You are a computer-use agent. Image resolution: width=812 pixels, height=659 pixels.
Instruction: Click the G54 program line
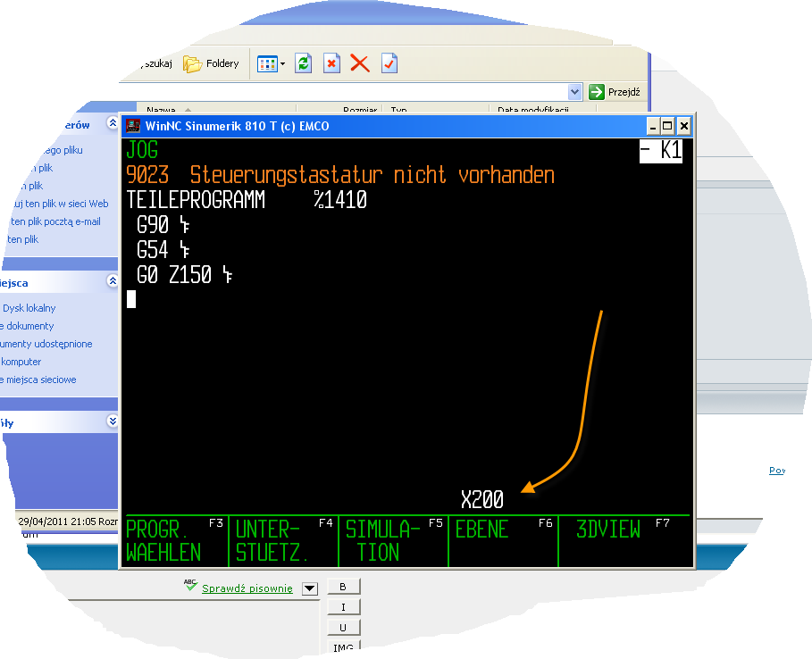point(163,249)
